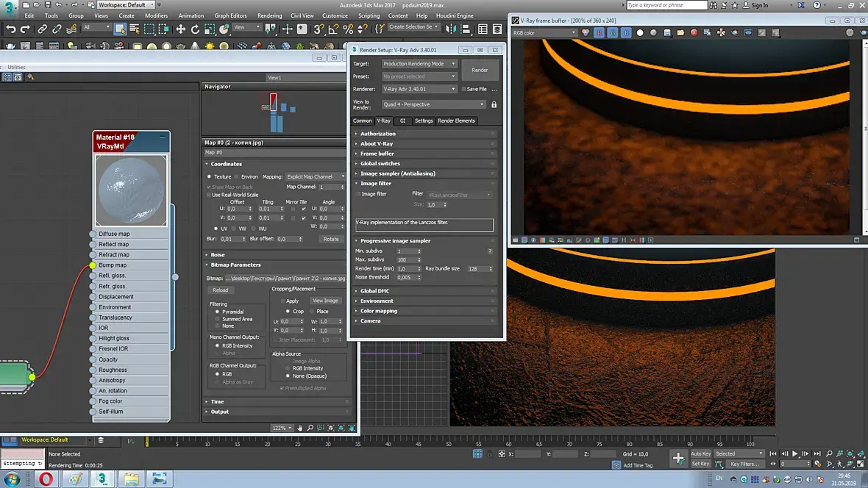Image resolution: width=868 pixels, height=488 pixels.
Task: Select the Summed Area filtering option
Action: (x=217, y=319)
